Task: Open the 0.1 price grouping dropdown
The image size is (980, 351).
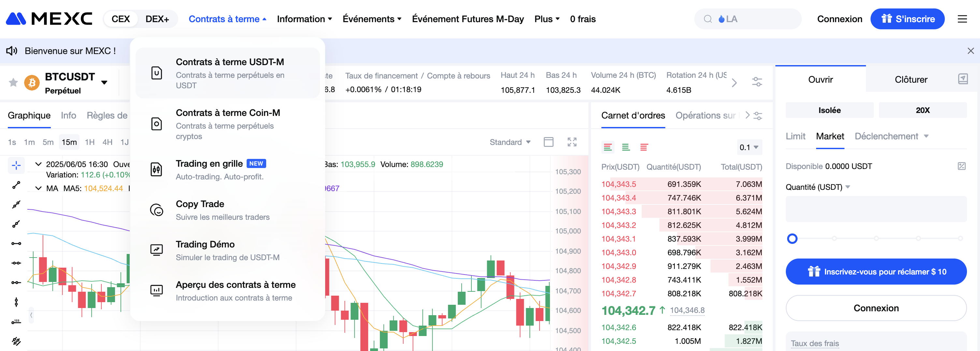Action: pyautogui.click(x=748, y=147)
